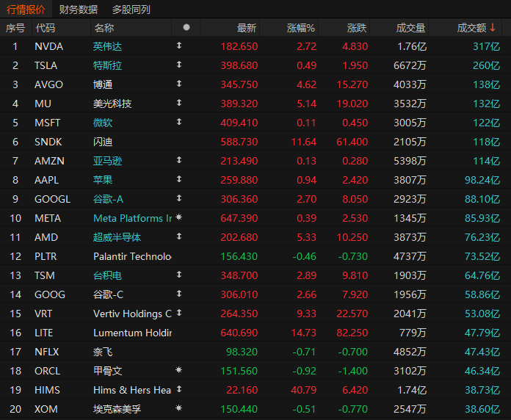511x420 pixels.
Task: Select the NVDA ticker code
Action: coord(48,46)
